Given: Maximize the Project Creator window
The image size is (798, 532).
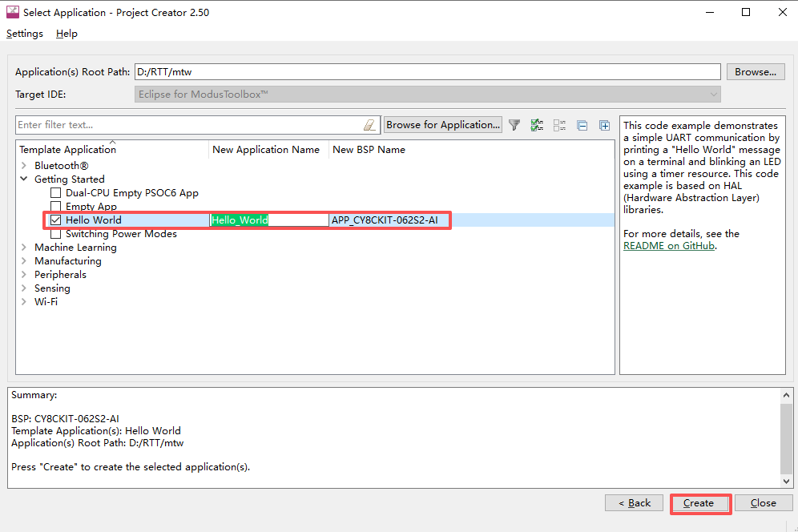Looking at the screenshot, I should (746, 12).
